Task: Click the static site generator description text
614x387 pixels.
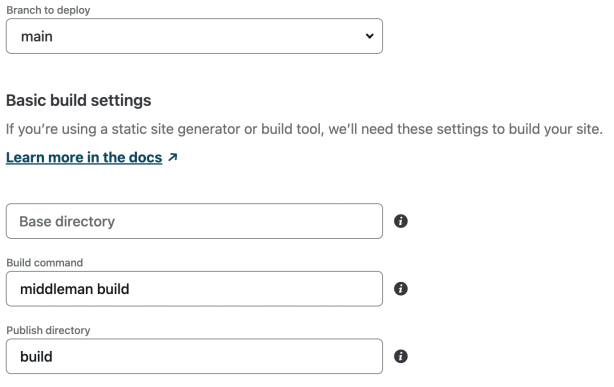Action: click(x=304, y=129)
